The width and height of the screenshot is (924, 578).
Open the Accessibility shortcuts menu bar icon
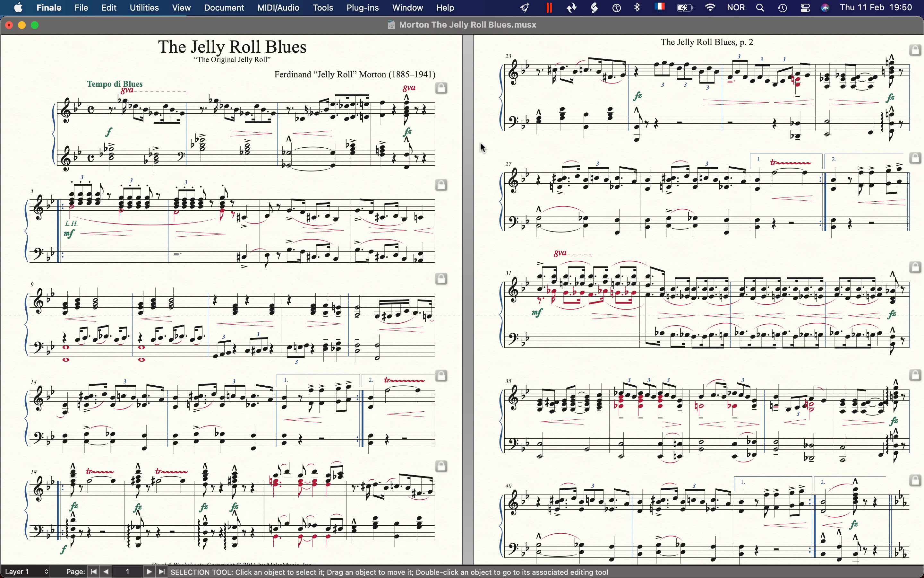click(617, 8)
